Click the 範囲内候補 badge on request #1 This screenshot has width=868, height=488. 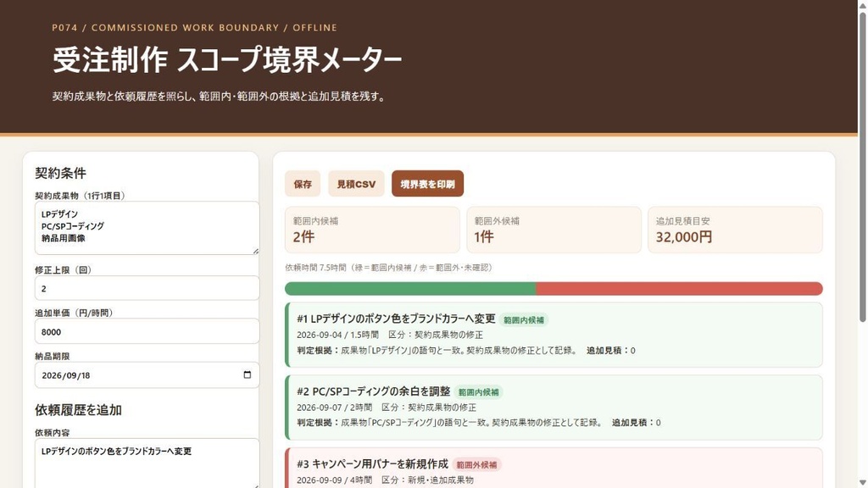[x=524, y=319]
